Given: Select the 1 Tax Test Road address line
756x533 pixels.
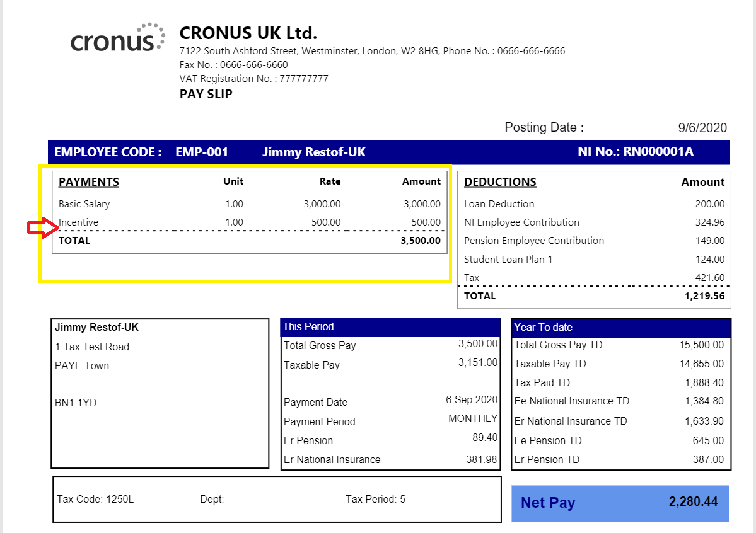Looking at the screenshot, I should click(92, 347).
